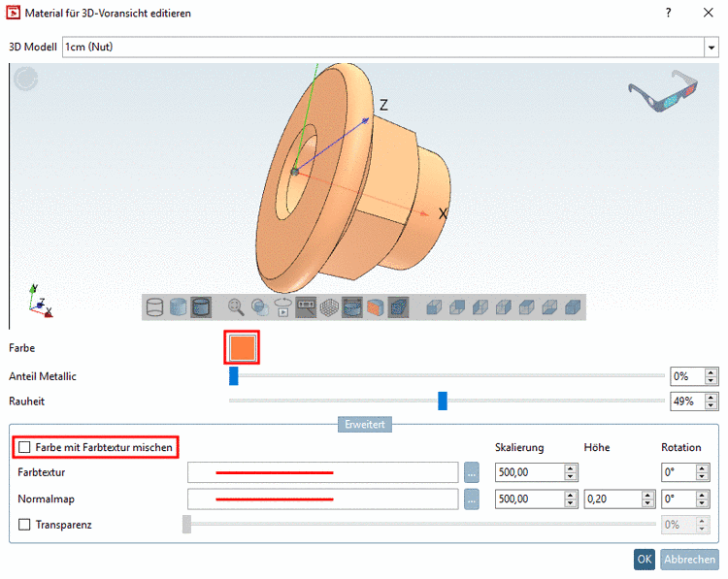
Task: Collapse the Erweitert section
Action: 364,424
